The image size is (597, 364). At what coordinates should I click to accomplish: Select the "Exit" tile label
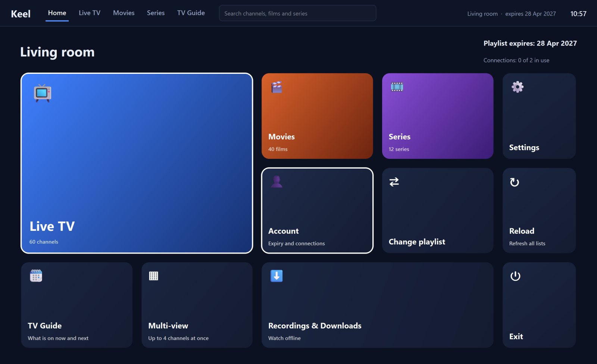(516, 337)
